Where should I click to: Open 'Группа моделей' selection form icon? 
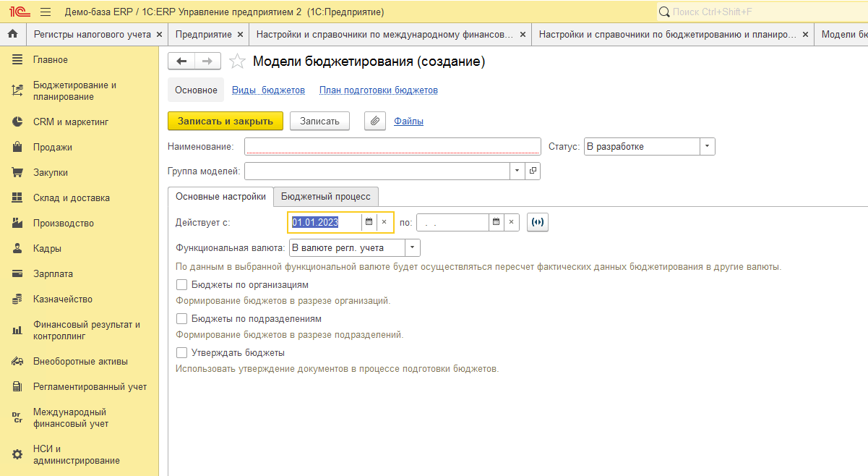pos(533,171)
